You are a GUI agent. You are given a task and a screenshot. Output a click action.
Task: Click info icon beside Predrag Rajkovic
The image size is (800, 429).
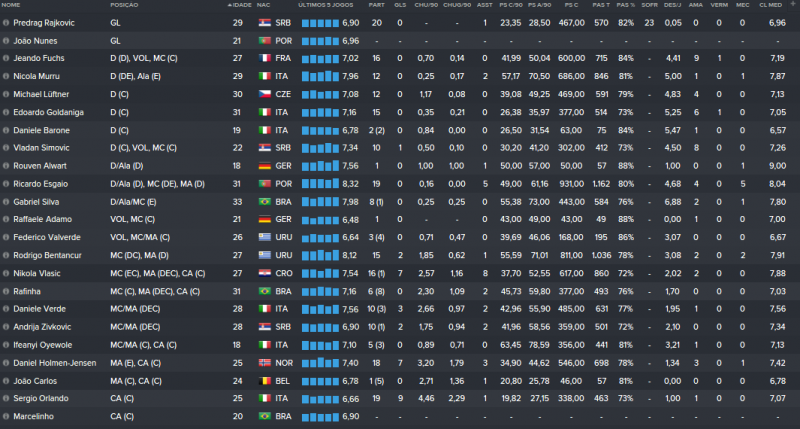coord(6,22)
